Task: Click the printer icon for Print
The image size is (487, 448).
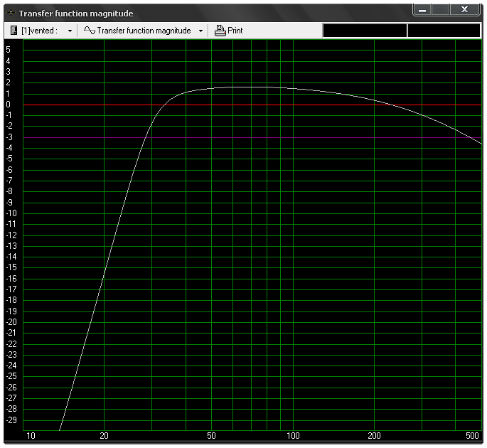Action: [x=220, y=31]
